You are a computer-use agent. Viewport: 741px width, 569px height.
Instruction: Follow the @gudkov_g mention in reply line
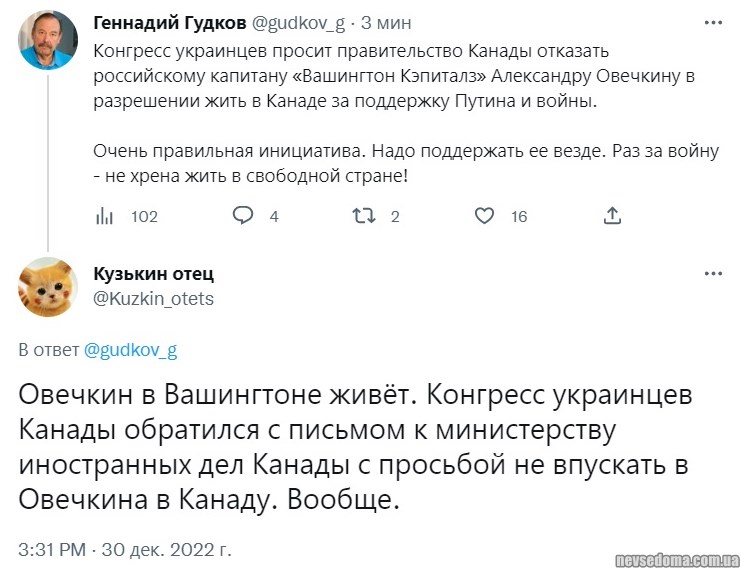click(x=131, y=351)
